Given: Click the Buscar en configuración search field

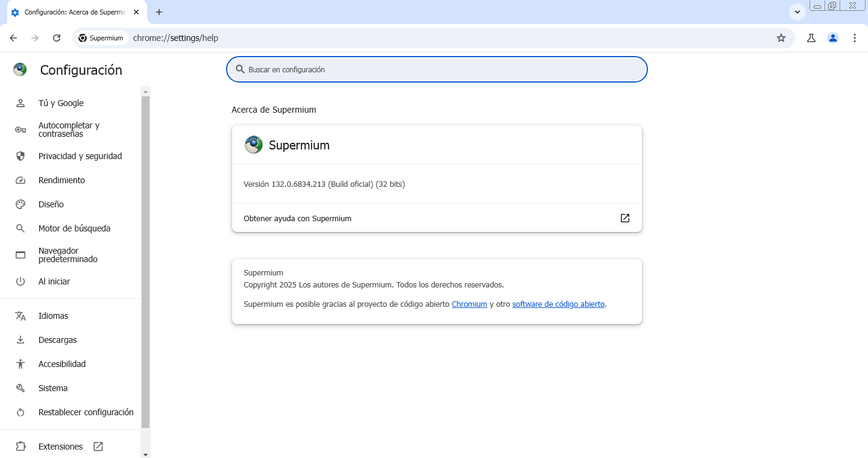Looking at the screenshot, I should coord(436,69).
